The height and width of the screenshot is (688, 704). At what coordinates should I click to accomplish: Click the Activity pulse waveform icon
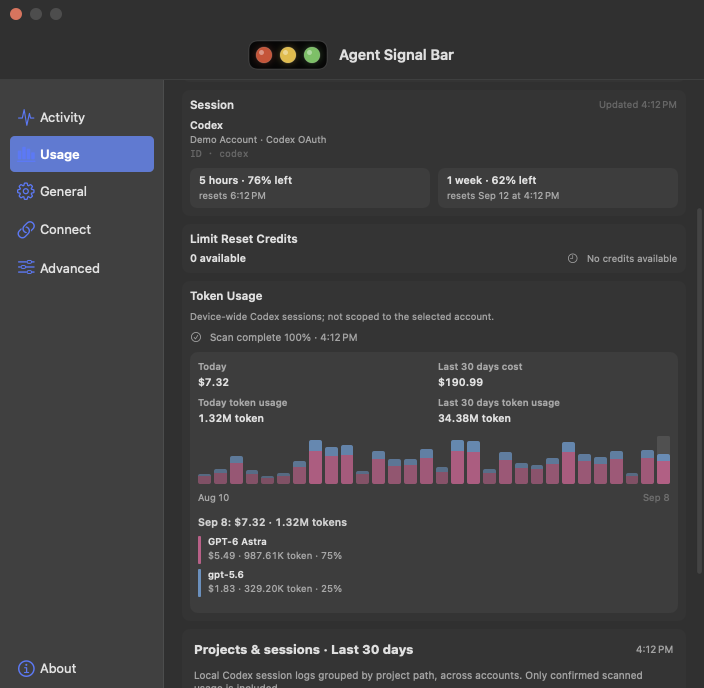26,117
